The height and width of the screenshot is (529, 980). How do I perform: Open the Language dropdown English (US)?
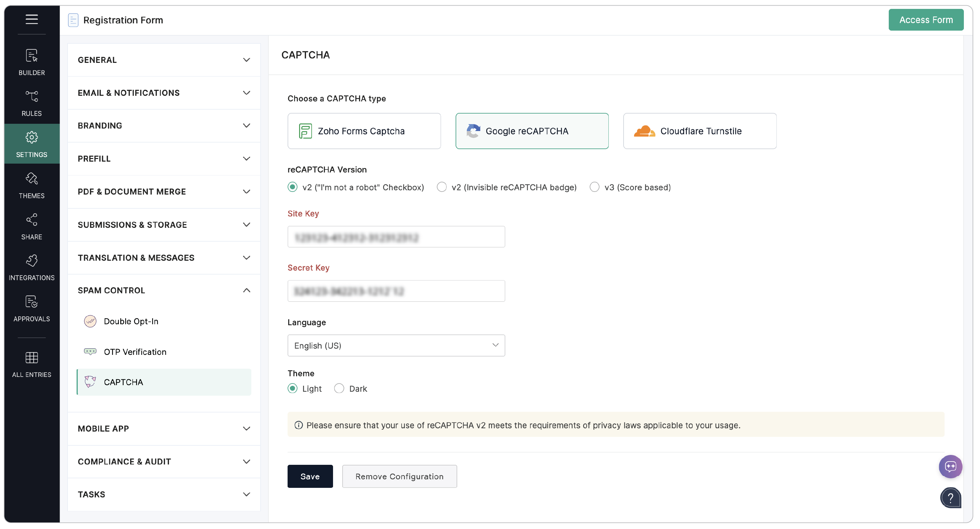tap(396, 345)
